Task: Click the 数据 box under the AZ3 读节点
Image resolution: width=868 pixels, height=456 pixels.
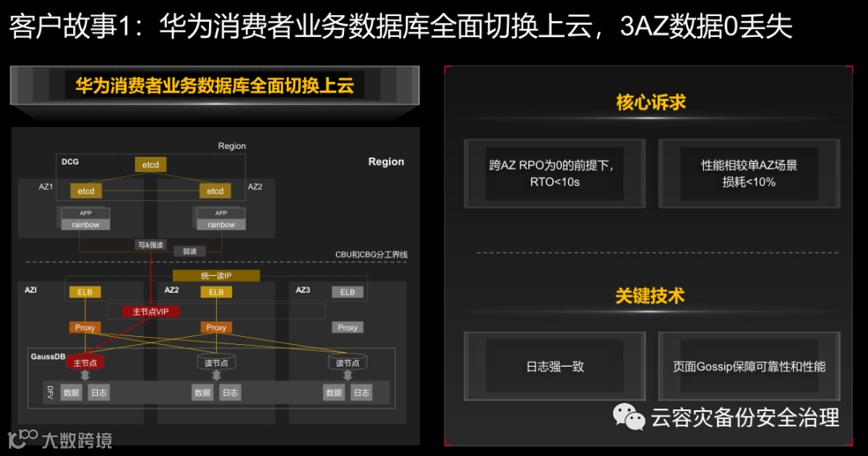Action: point(334,392)
